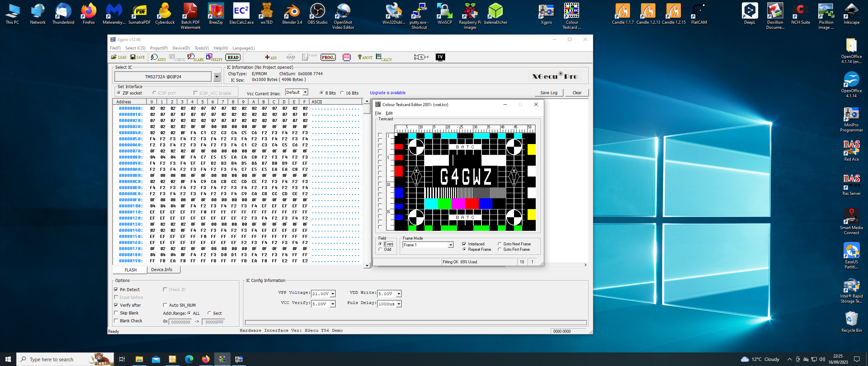Screen dimensions: 868x366
Task: Open Blender 3.4 desktop icon
Action: pos(292,14)
